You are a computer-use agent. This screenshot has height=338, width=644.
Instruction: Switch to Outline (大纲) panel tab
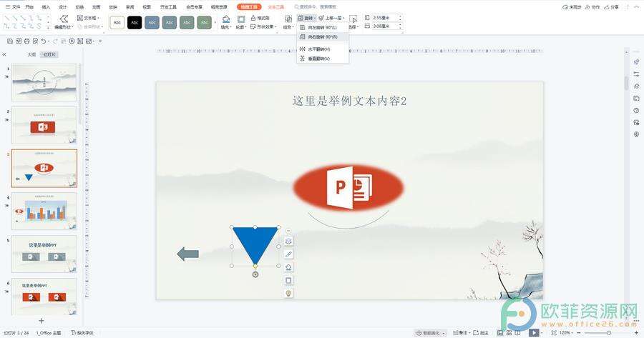[31, 54]
